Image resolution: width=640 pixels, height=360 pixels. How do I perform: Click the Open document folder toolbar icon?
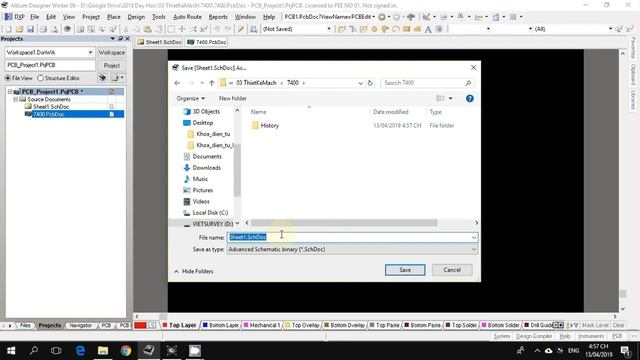[19, 29]
